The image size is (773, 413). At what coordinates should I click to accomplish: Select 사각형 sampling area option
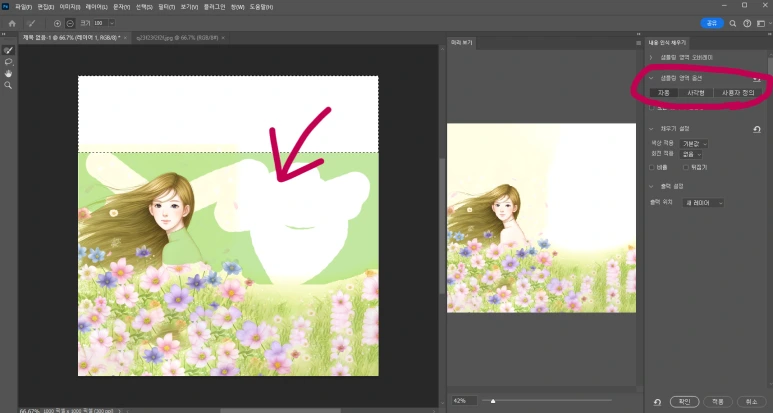(695, 93)
